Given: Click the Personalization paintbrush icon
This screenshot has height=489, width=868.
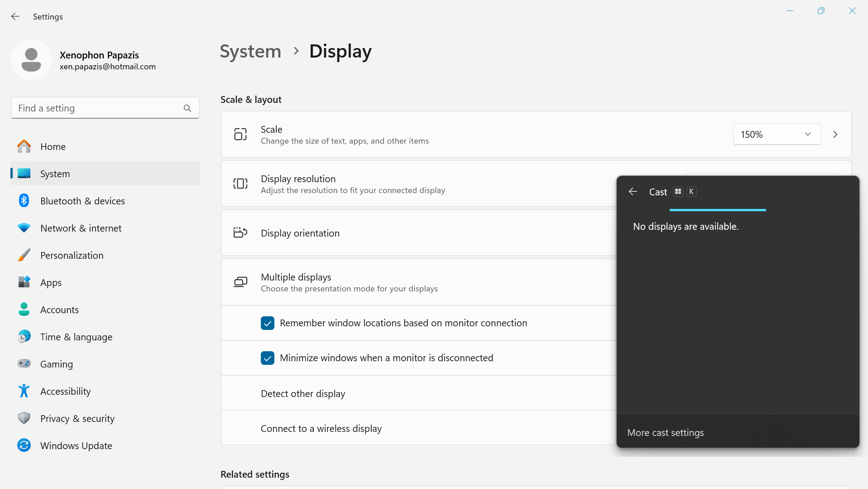Looking at the screenshot, I should [x=24, y=255].
